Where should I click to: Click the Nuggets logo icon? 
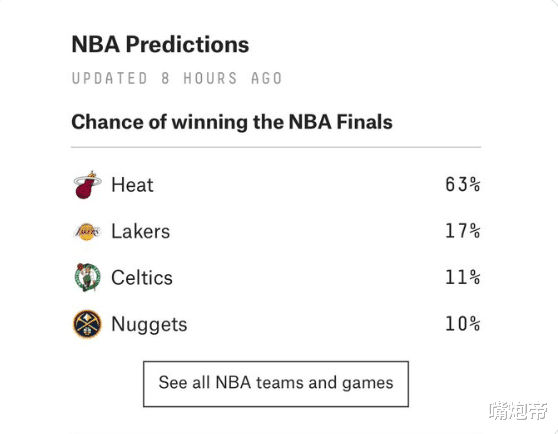[x=87, y=324]
